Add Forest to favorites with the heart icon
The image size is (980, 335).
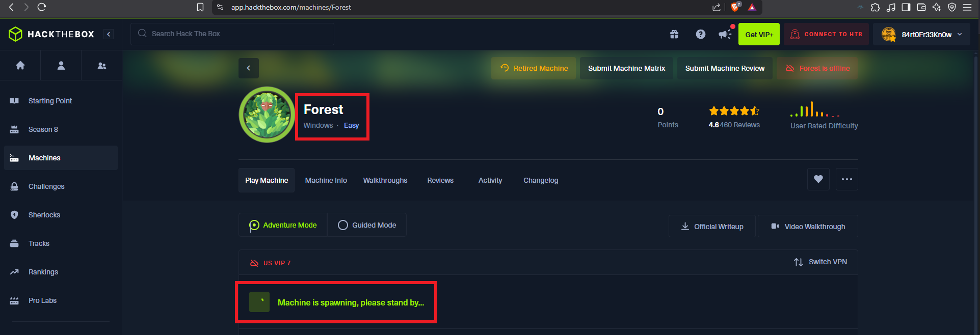pos(818,179)
